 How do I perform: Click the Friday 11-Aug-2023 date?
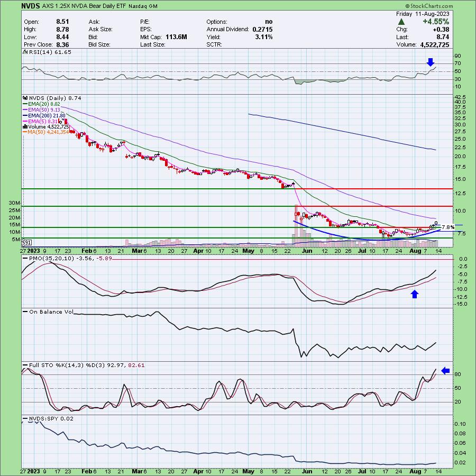[423, 14]
